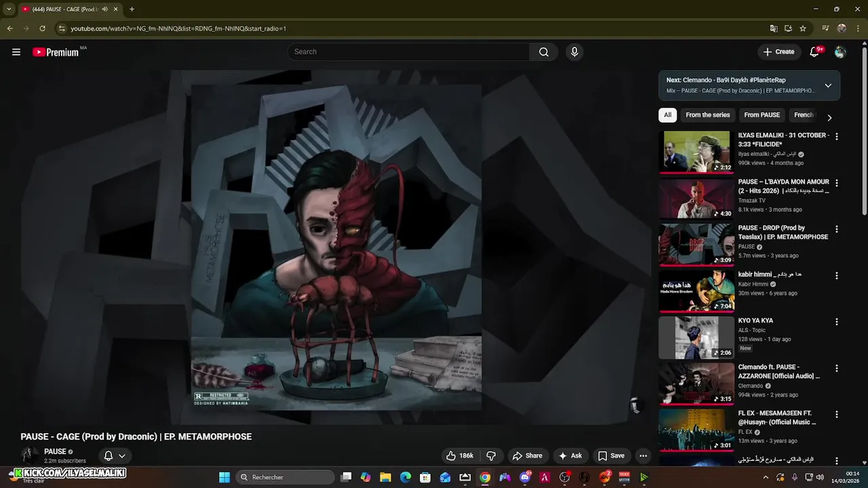The image size is (868, 488).
Task: Open Chrome profile avatar
Action: pyautogui.click(x=842, y=28)
